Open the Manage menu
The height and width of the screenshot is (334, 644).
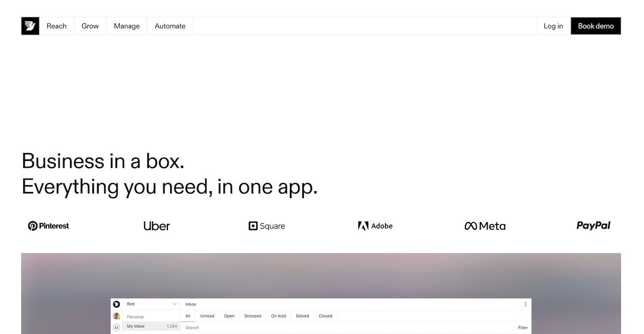tap(127, 26)
